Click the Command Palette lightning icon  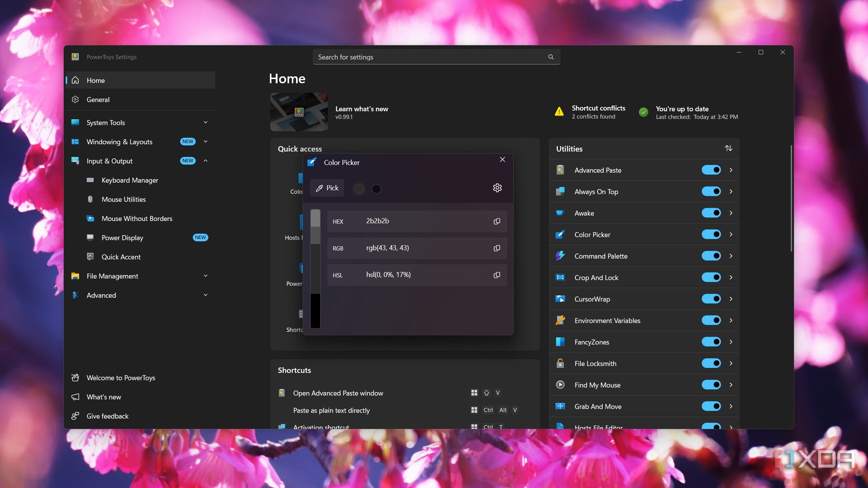click(560, 256)
